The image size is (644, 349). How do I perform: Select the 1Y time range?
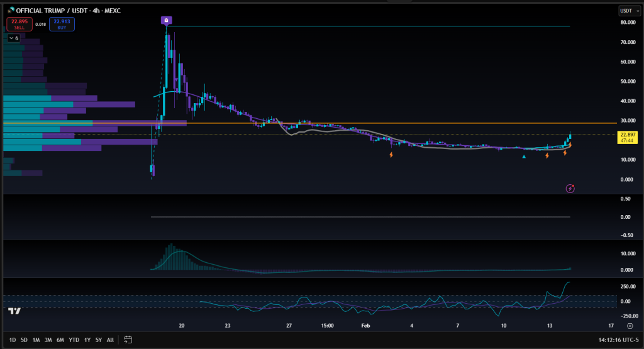[87, 340]
